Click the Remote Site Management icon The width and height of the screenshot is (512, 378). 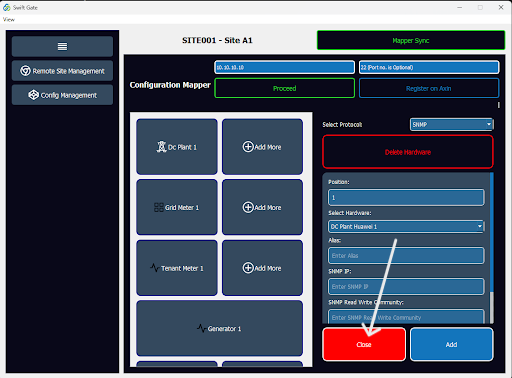(x=25, y=71)
